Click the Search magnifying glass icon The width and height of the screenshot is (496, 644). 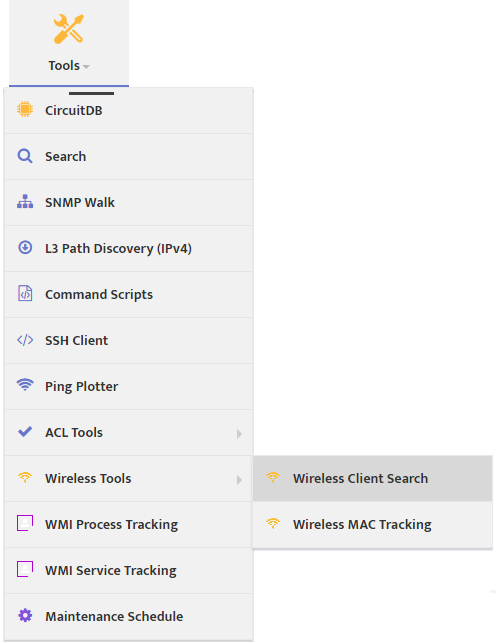point(25,156)
